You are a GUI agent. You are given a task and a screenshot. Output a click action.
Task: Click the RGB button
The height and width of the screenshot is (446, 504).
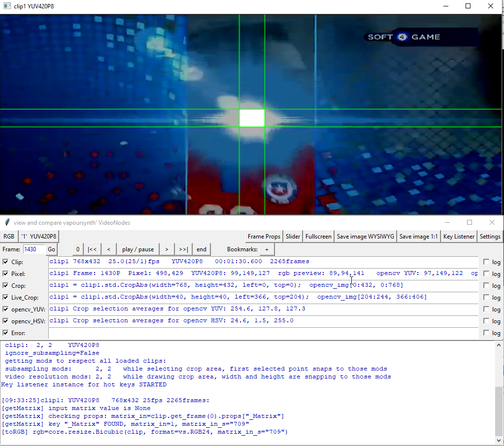tap(9, 237)
